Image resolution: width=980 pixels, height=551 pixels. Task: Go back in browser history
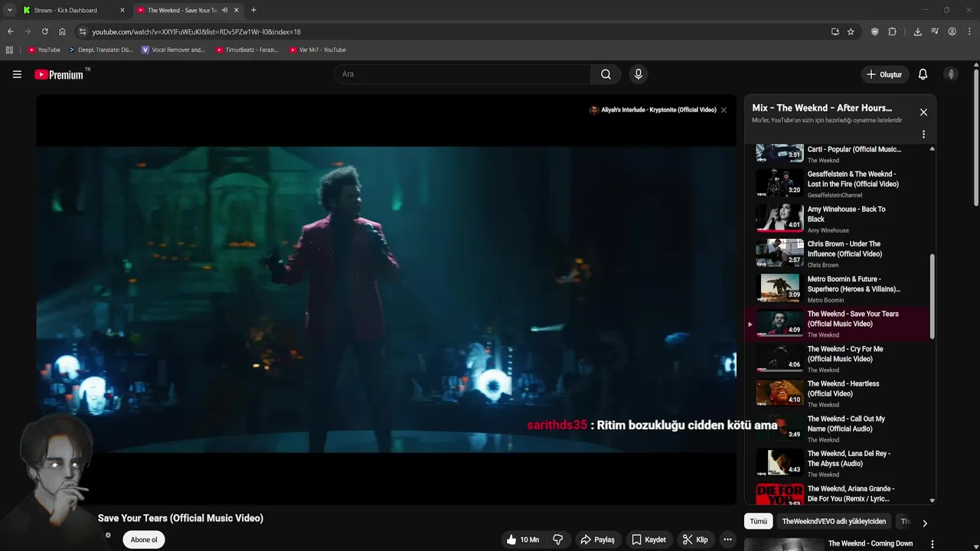tap(10, 31)
